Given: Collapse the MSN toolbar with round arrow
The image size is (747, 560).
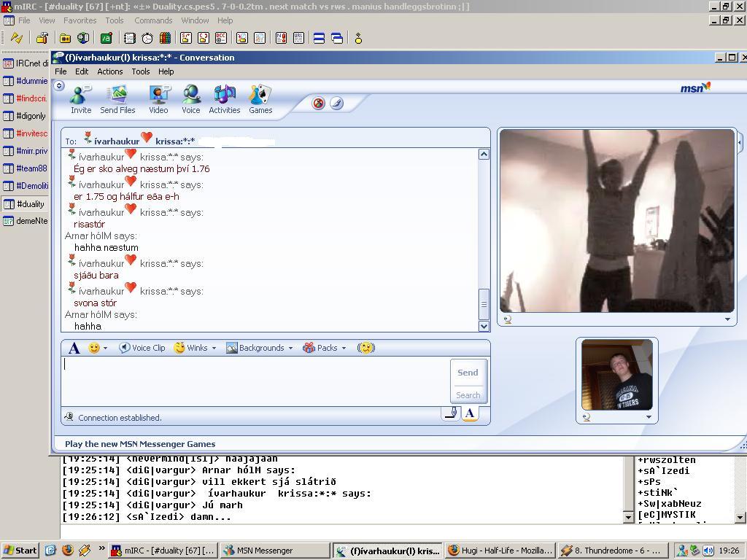Looking at the screenshot, I should [x=59, y=86].
